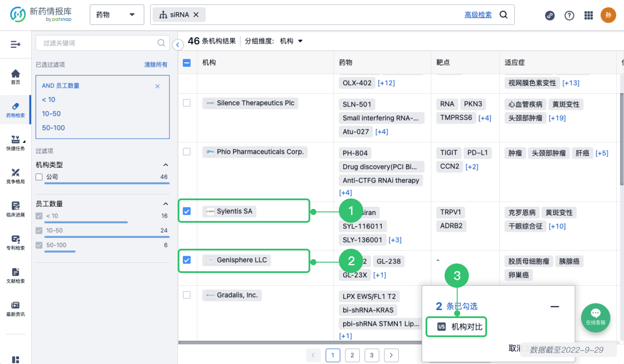Check the Phio Pharmaceuticals Corp. row

coord(187,152)
